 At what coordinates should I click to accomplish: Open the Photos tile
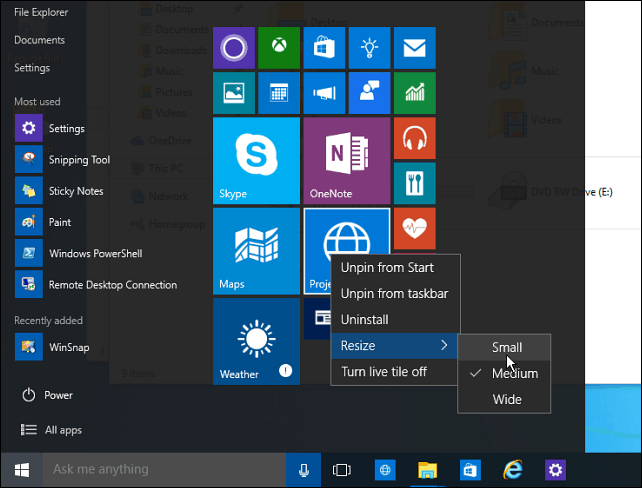234,93
